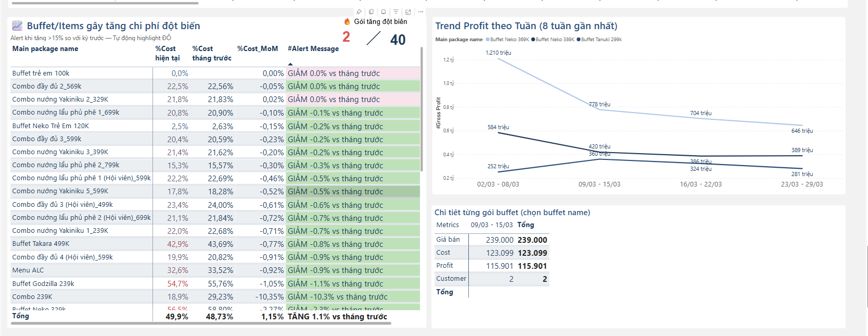Open focus mode for the visual
Image resolution: width=868 pixels, height=336 pixels.
click(x=409, y=11)
